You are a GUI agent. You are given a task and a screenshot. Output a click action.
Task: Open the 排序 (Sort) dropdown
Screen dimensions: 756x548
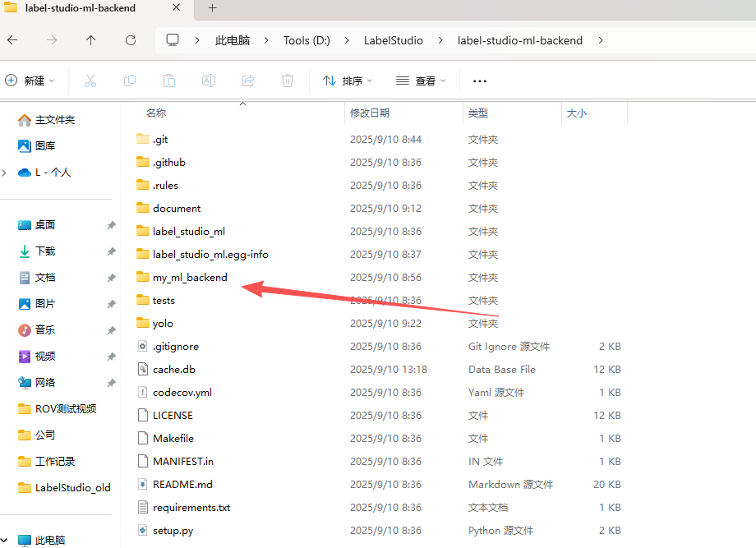point(348,81)
